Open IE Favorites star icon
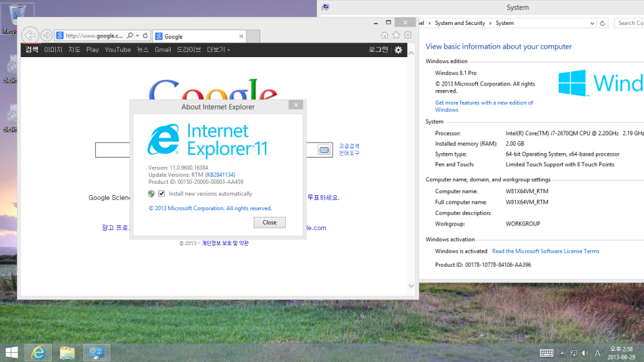Viewport: 644px width, 362px height. (396, 35)
